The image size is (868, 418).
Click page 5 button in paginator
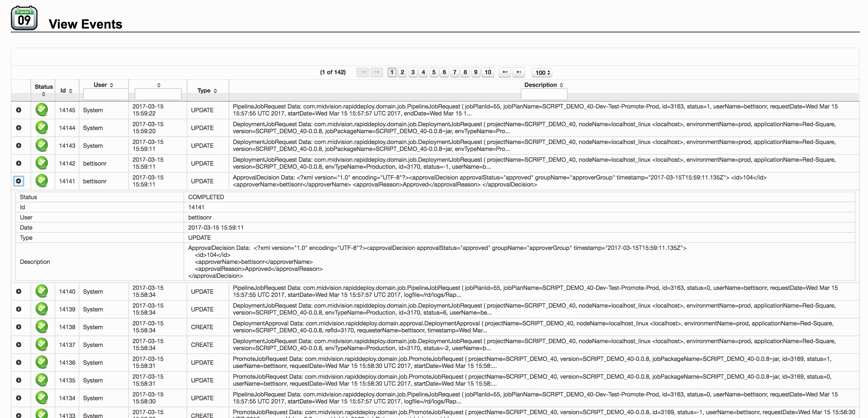(x=434, y=72)
